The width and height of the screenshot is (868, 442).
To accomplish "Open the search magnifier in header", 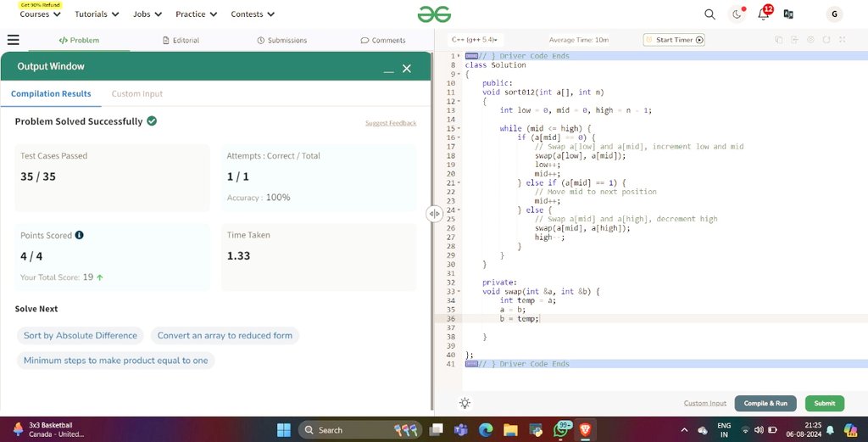I will tap(709, 14).
